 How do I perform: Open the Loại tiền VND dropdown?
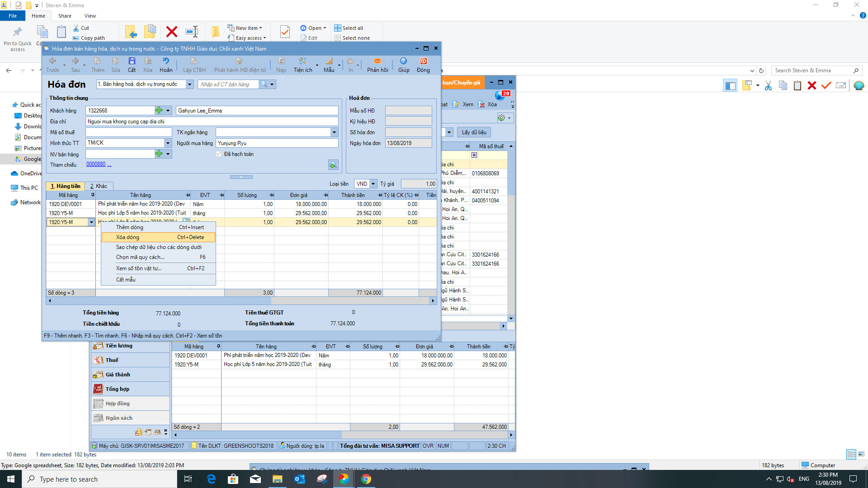click(373, 184)
